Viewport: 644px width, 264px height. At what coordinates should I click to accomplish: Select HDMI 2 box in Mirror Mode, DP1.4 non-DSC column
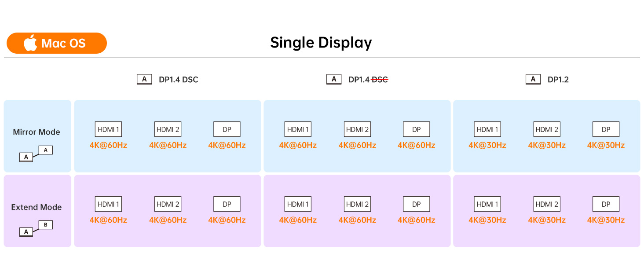click(357, 129)
